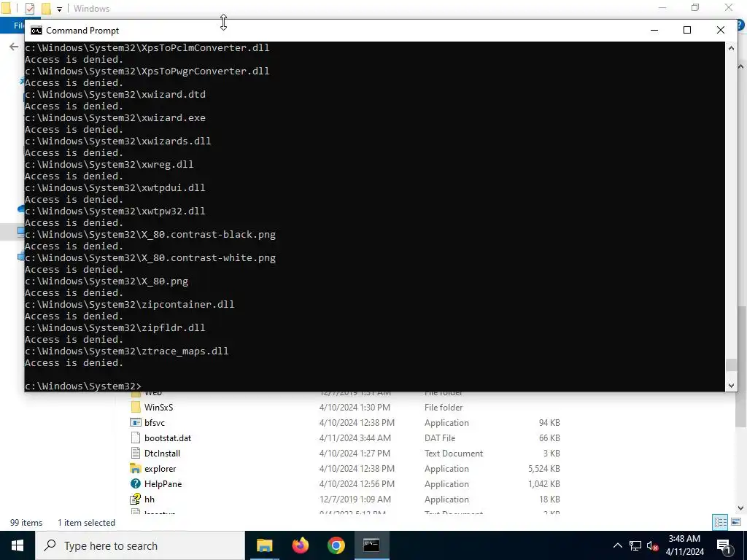Click the WinSxS folder name

click(158, 407)
